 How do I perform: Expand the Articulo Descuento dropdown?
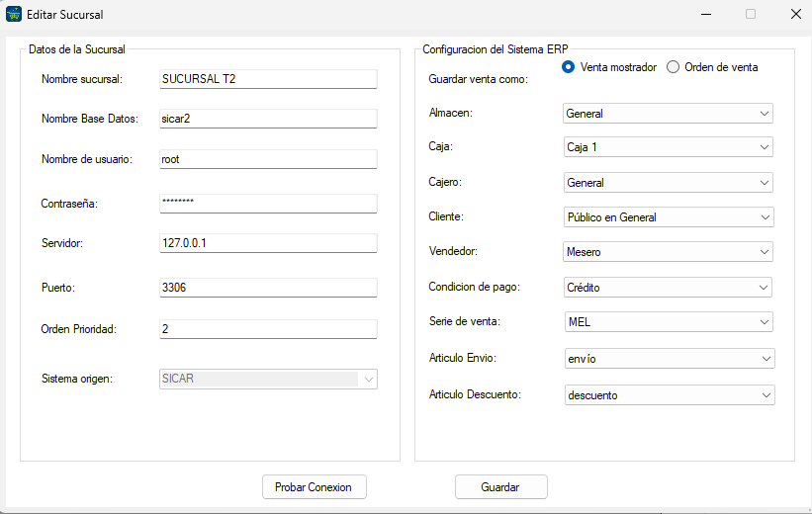pyautogui.click(x=670, y=395)
